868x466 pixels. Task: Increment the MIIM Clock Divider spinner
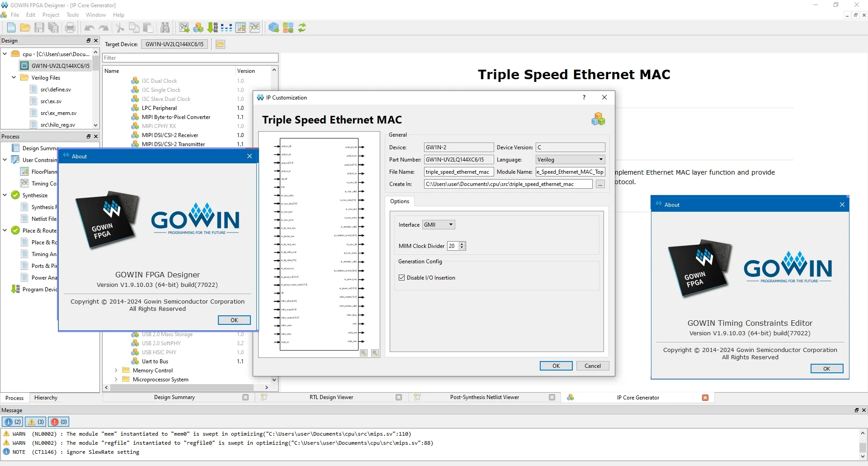click(462, 244)
